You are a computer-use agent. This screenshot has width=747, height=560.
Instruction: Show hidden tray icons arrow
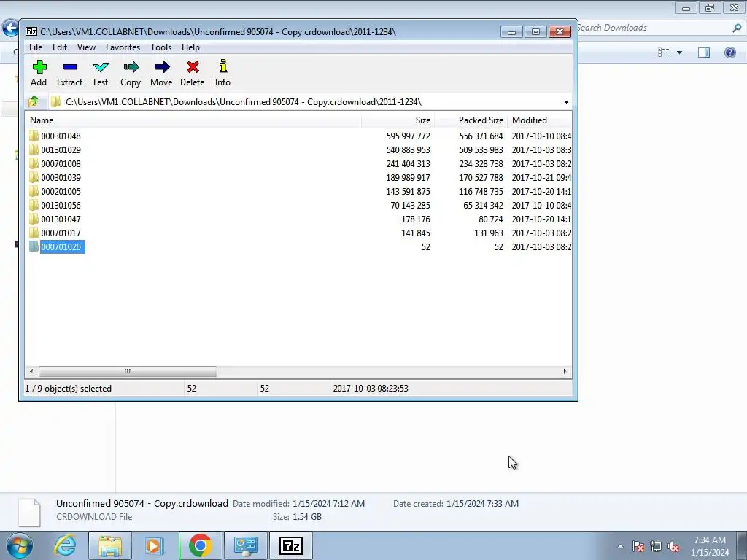click(620, 546)
